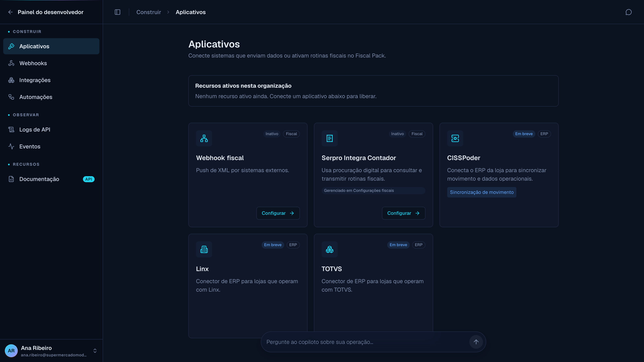Click the Em breve badge on CISSPoder
Image resolution: width=644 pixels, height=362 pixels.
(524, 134)
